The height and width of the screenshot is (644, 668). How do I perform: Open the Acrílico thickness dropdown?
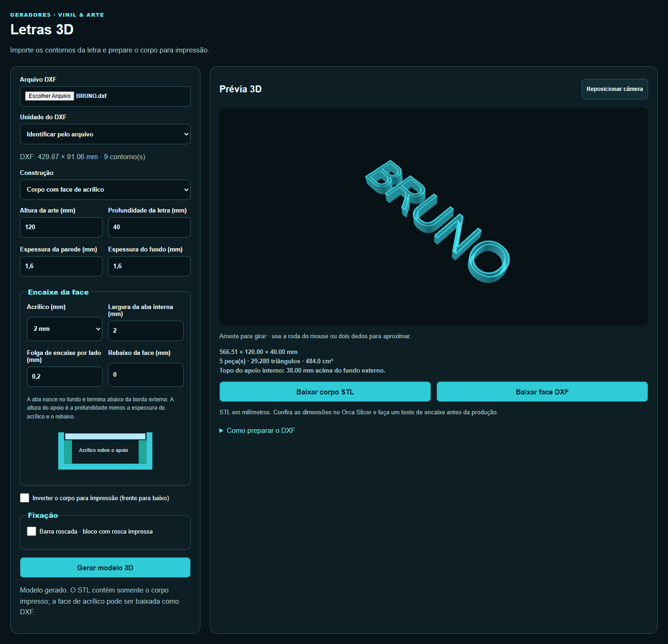coord(64,329)
